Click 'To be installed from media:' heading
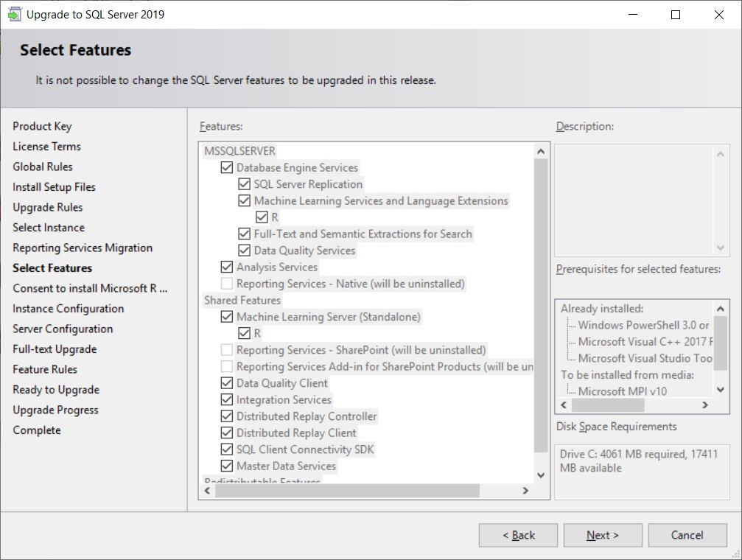The image size is (742, 560). click(x=628, y=375)
